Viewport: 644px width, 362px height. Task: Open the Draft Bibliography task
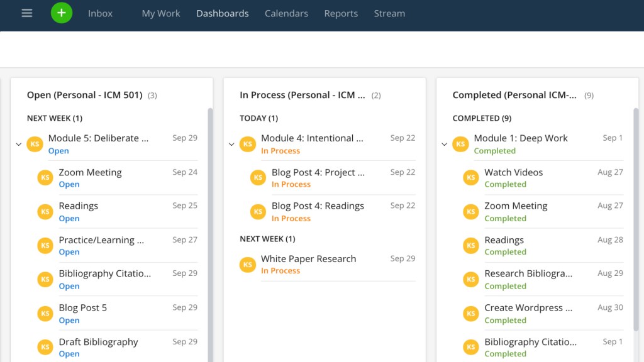98,342
